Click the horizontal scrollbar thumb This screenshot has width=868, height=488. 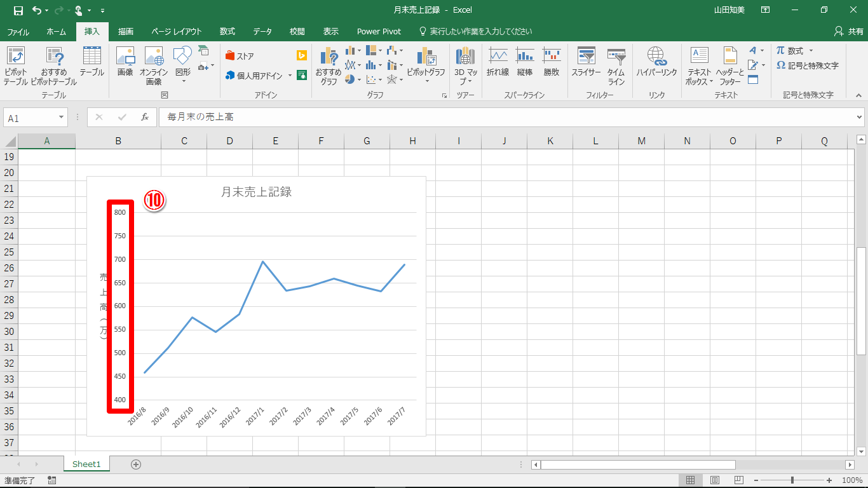(x=637, y=464)
